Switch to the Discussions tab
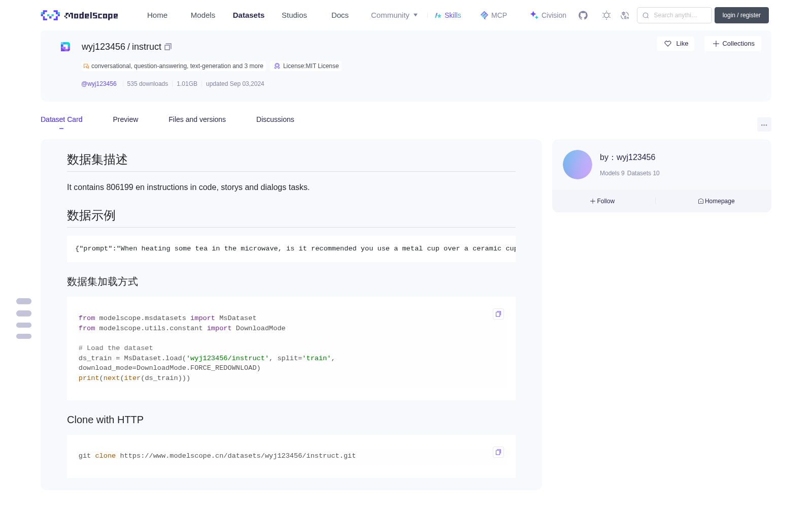The height and width of the screenshot is (508, 812). tap(275, 119)
